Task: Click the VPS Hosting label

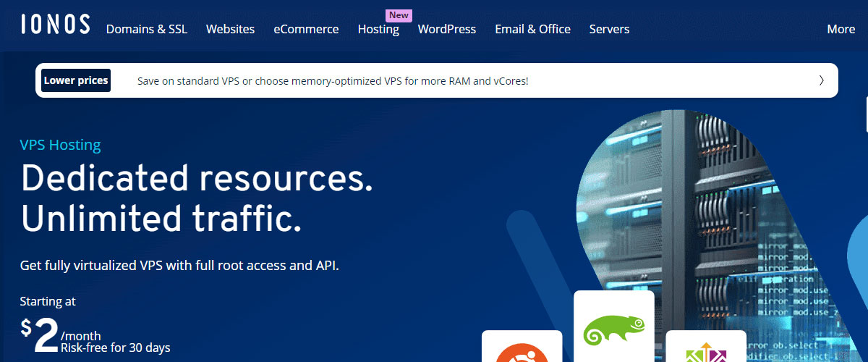Action: click(61, 145)
